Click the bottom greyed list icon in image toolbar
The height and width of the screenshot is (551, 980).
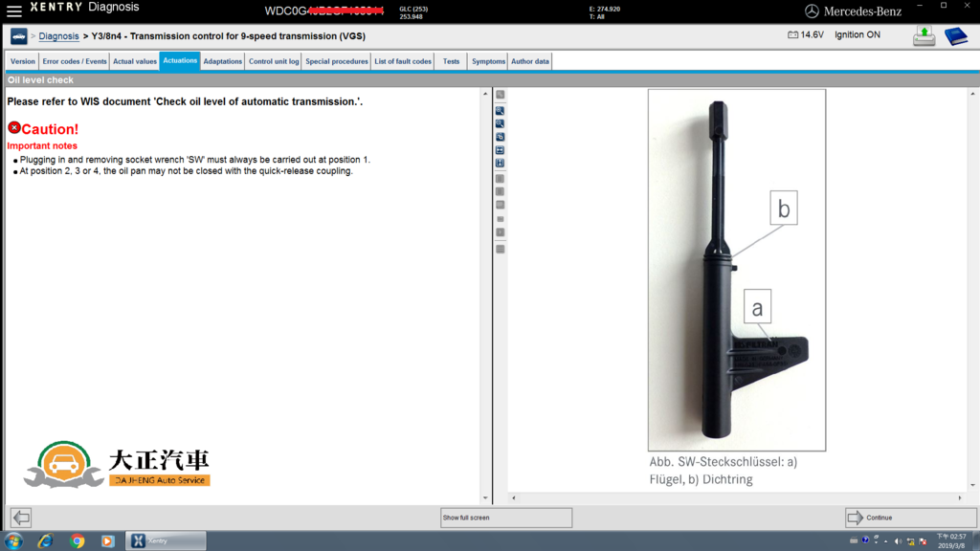500,249
